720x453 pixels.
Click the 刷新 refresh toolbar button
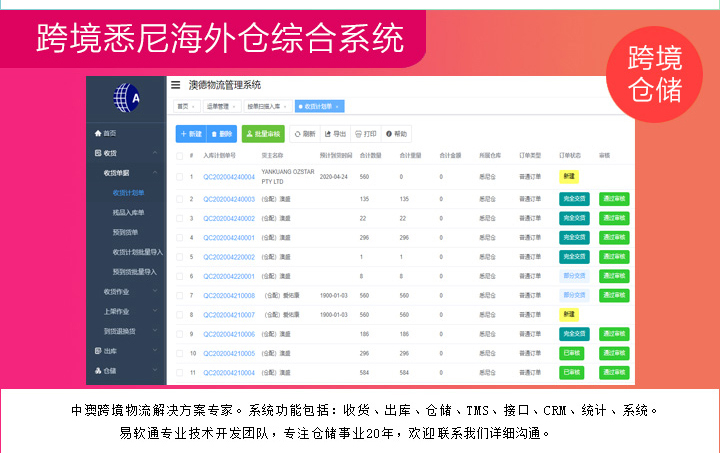(304, 133)
